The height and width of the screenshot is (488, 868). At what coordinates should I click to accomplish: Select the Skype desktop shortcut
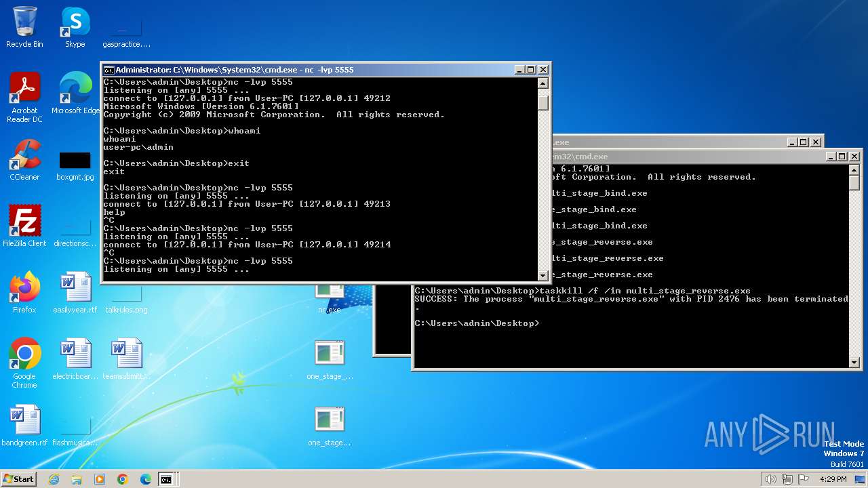[x=75, y=27]
